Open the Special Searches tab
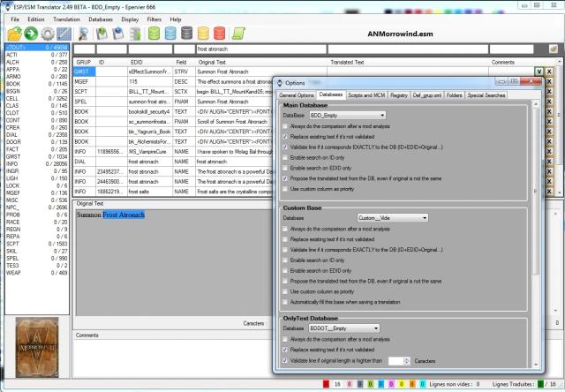Image resolution: width=565 pixels, height=392 pixels. (486, 95)
